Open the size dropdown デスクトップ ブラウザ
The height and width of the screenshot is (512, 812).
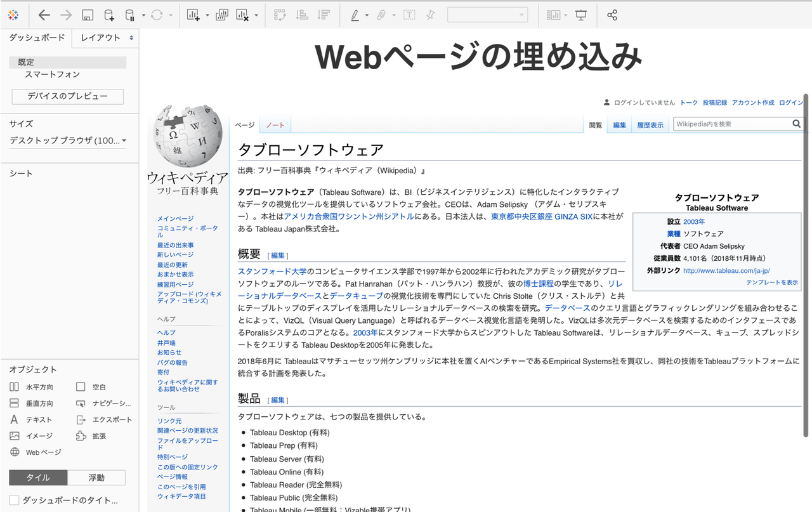click(x=68, y=140)
